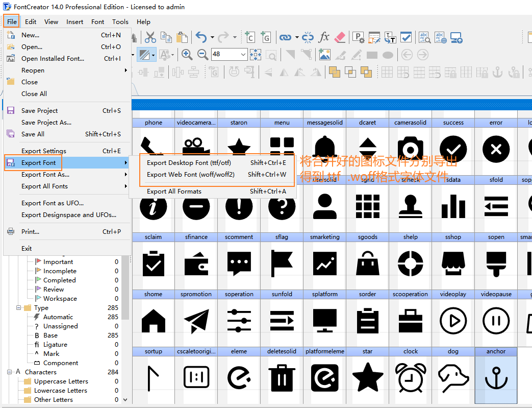Choose Export Web Font (woff/woff2)

tap(191, 175)
